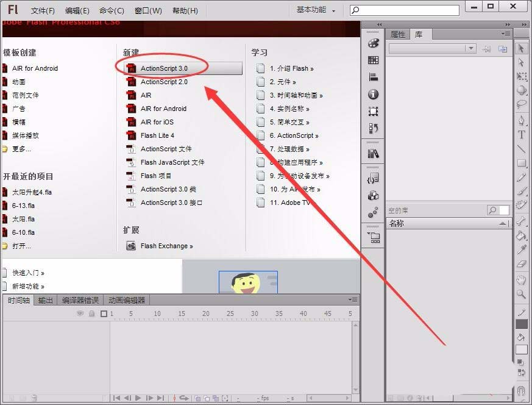Screen dimensions: 532x405
Task: Open the Align panel icon
Action: coord(373,77)
